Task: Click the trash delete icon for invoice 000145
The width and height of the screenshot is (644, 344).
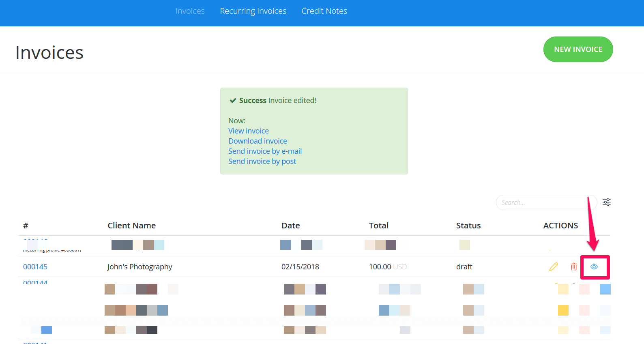Action: tap(574, 267)
